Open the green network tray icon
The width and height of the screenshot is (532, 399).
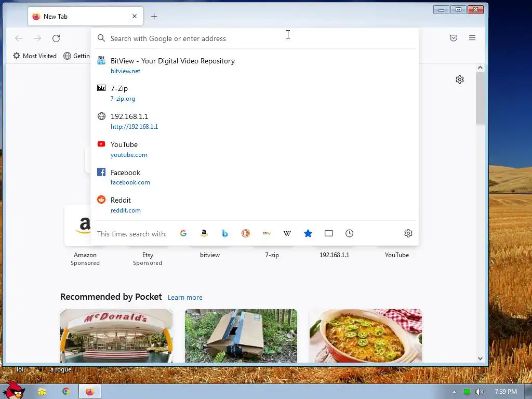467,392
